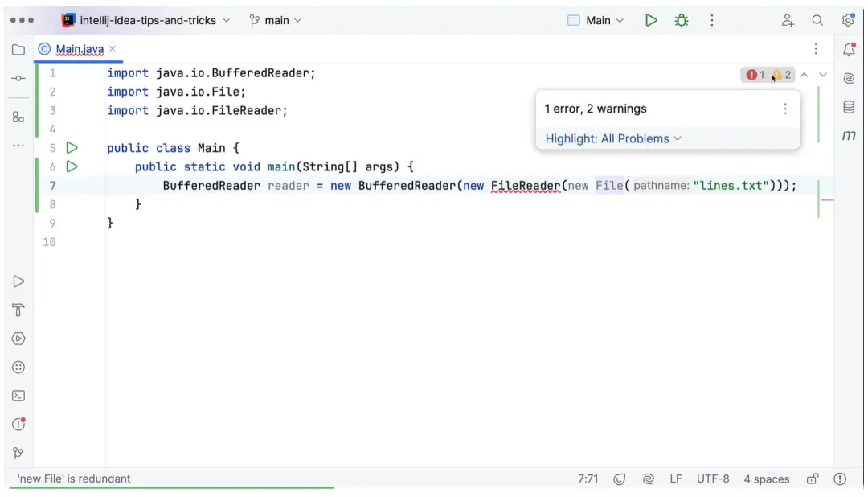The width and height of the screenshot is (868, 497).
Task: Open the project dropdown intellij-idea-tips-and-tricks
Action: [x=146, y=20]
